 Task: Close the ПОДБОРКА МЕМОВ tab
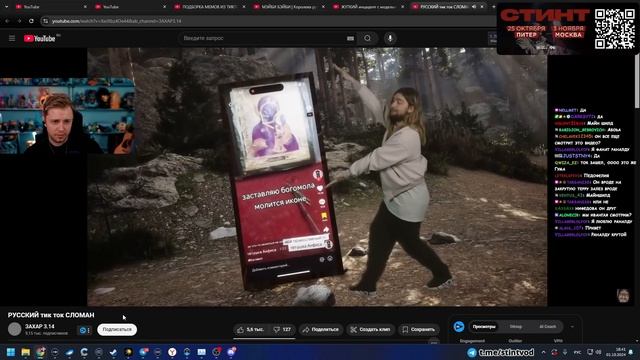click(x=244, y=7)
